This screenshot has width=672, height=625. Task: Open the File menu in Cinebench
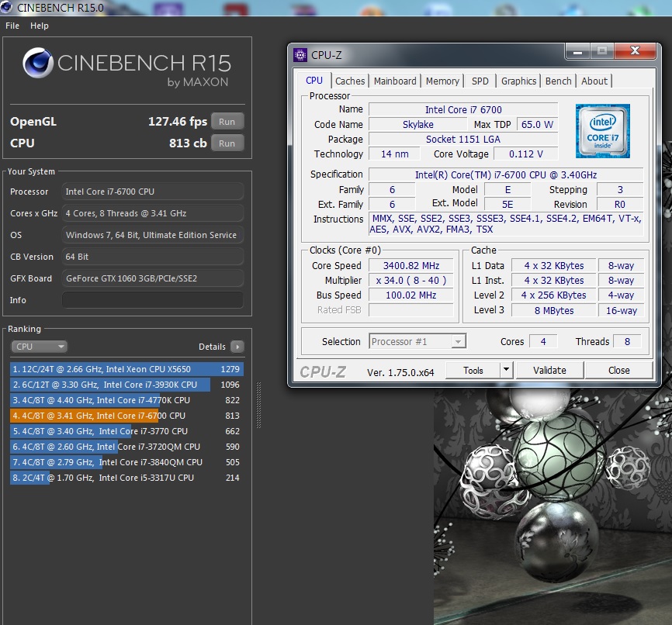(x=12, y=26)
